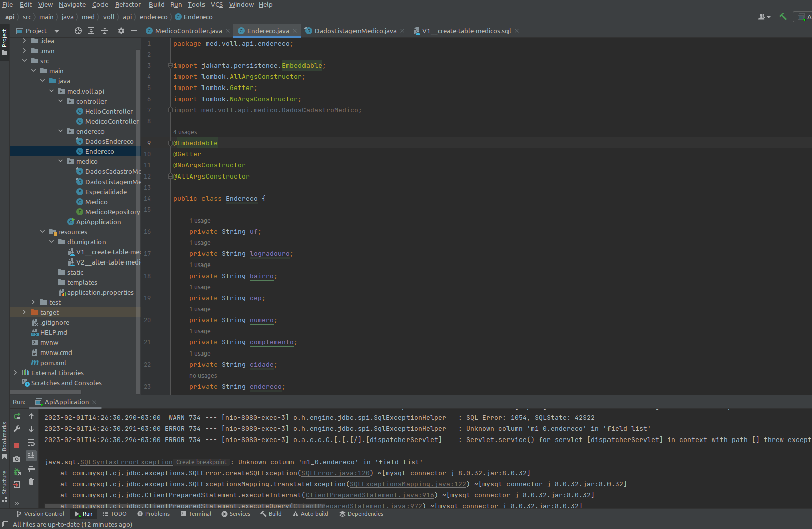The image size is (812, 529).
Task: Expand the target folder
Action: tap(24, 312)
